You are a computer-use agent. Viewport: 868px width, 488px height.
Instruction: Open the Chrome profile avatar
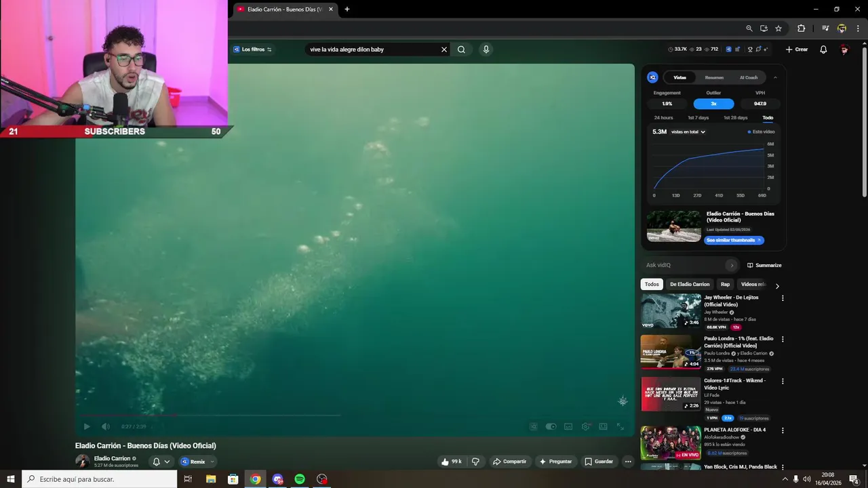(842, 28)
